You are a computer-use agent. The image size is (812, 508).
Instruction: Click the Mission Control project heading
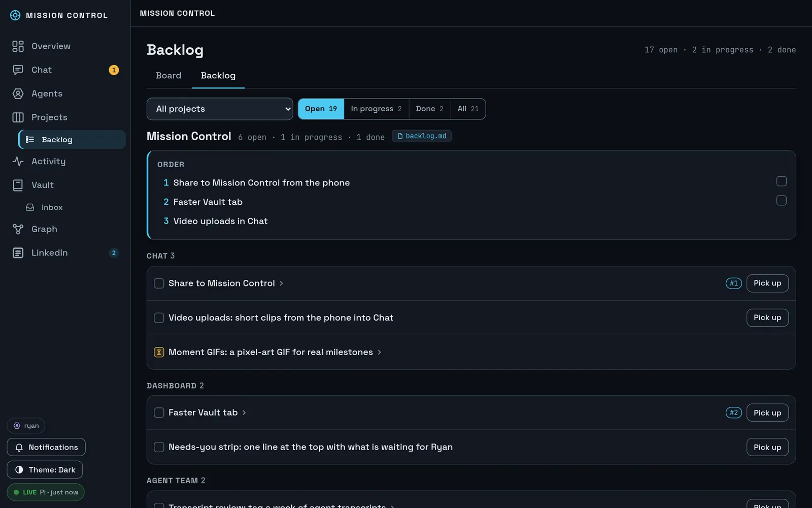189,136
